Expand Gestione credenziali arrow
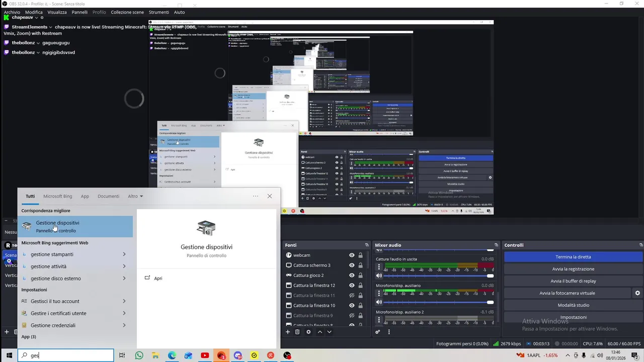 (124, 325)
